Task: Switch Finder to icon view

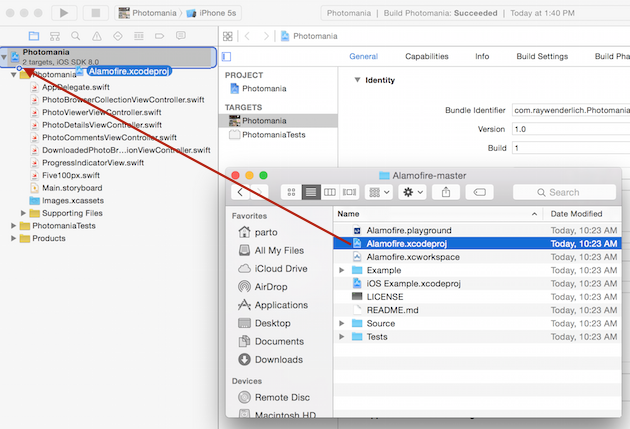Action: click(291, 192)
